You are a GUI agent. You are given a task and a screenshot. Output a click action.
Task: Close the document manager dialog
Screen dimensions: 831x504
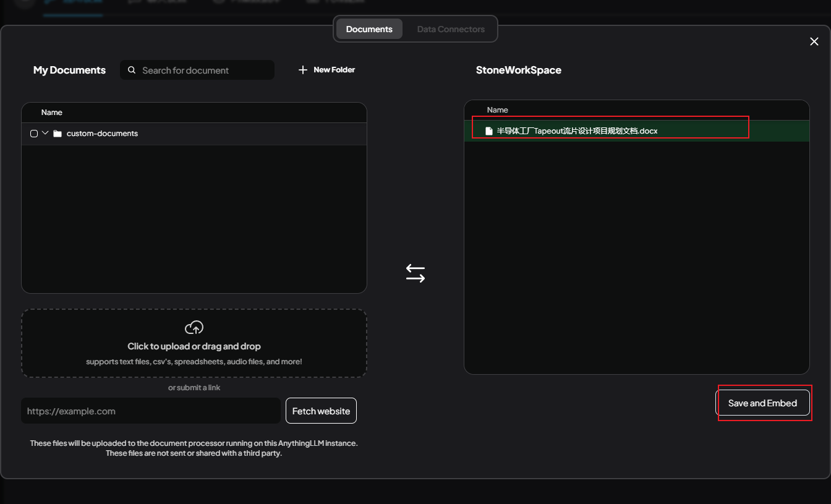(x=814, y=41)
